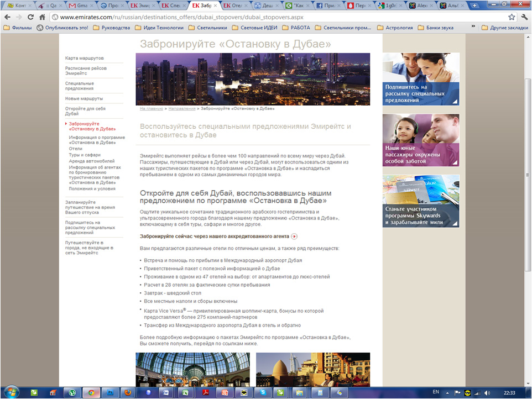Screen dimensions: 532x399
Task: Open the 'Идеи Технологии' bookmarks folder
Action: click(159, 28)
